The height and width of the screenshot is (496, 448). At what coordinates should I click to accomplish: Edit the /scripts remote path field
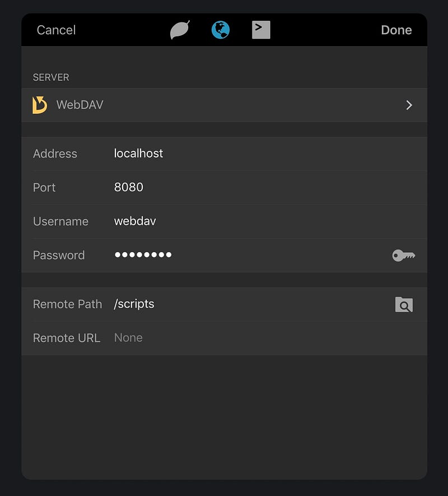click(x=134, y=304)
